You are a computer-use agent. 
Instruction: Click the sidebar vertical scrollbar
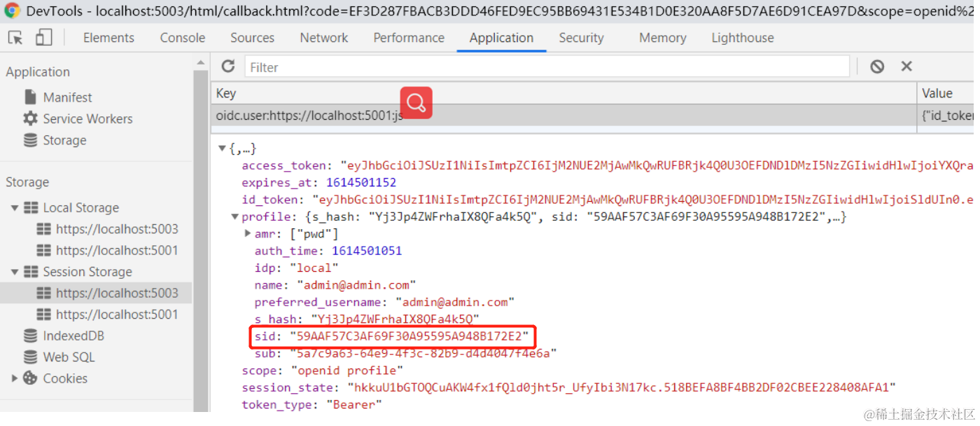pyautogui.click(x=201, y=231)
